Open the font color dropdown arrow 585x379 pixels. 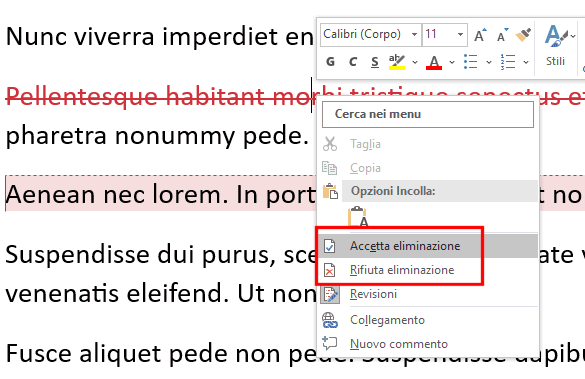pyautogui.click(x=452, y=62)
